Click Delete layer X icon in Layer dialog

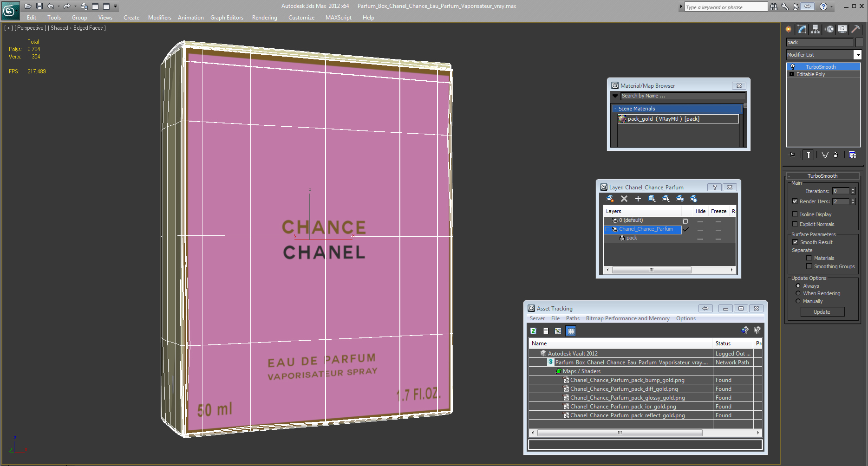pos(624,199)
